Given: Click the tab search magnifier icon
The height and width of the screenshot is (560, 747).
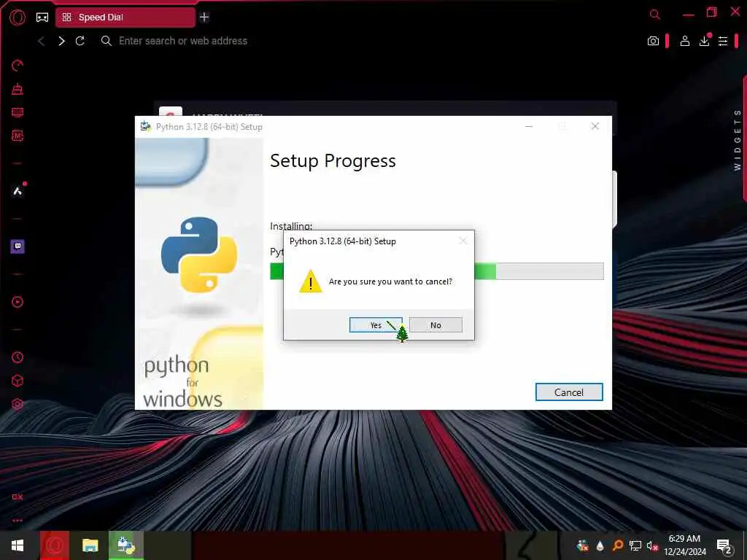Looking at the screenshot, I should tap(655, 15).
